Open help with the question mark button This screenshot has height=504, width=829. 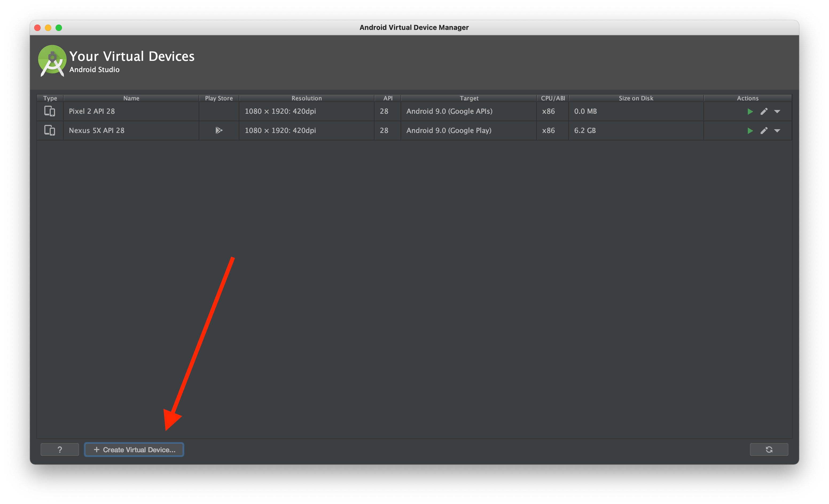(x=60, y=450)
